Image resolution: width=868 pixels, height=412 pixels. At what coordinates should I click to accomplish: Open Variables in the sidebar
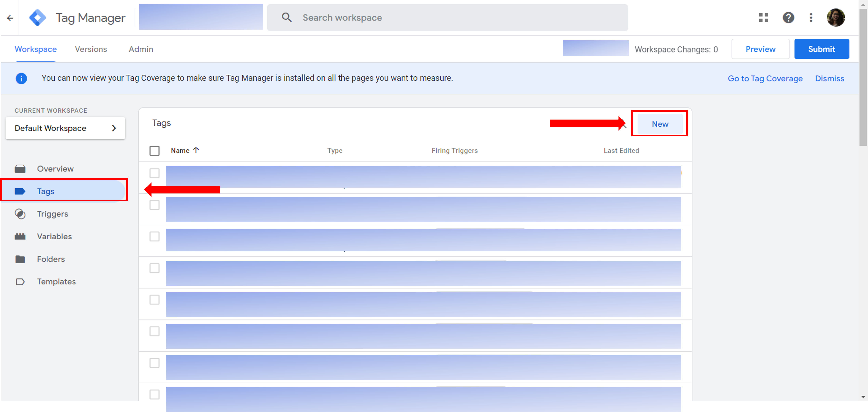pyautogui.click(x=55, y=237)
